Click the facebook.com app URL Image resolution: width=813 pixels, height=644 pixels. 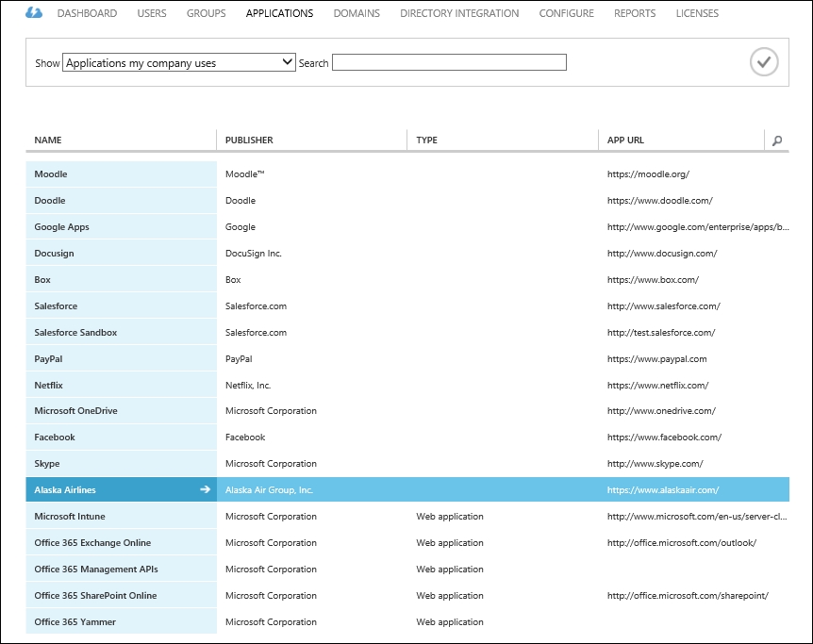tap(664, 438)
